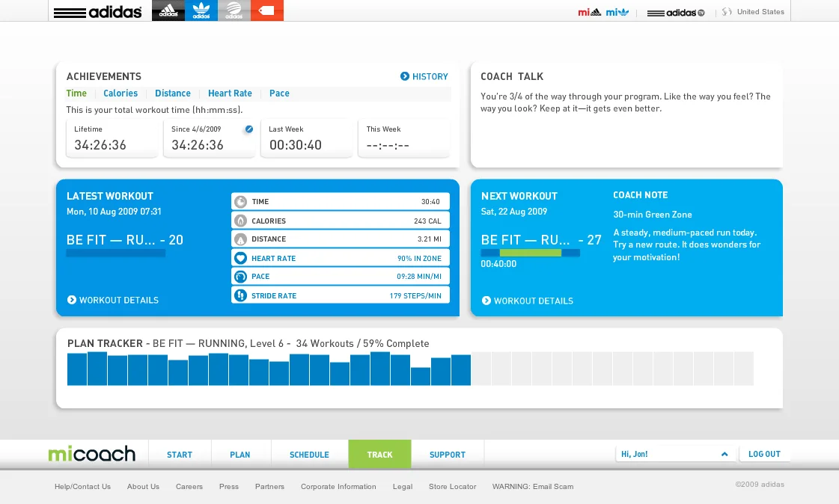Click the Heart Rate 90% in zone row
This screenshot has height=504, width=839.
(341, 258)
